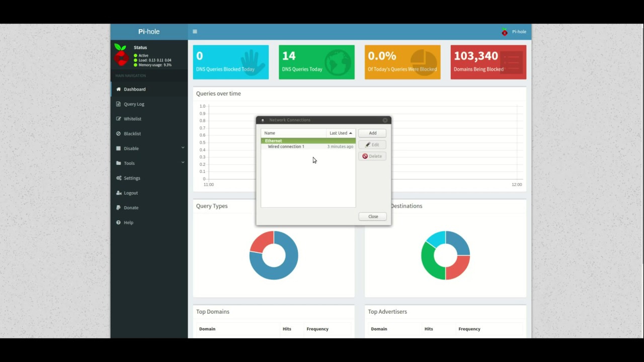Click the Delete connection button
644x362 pixels.
tap(372, 156)
